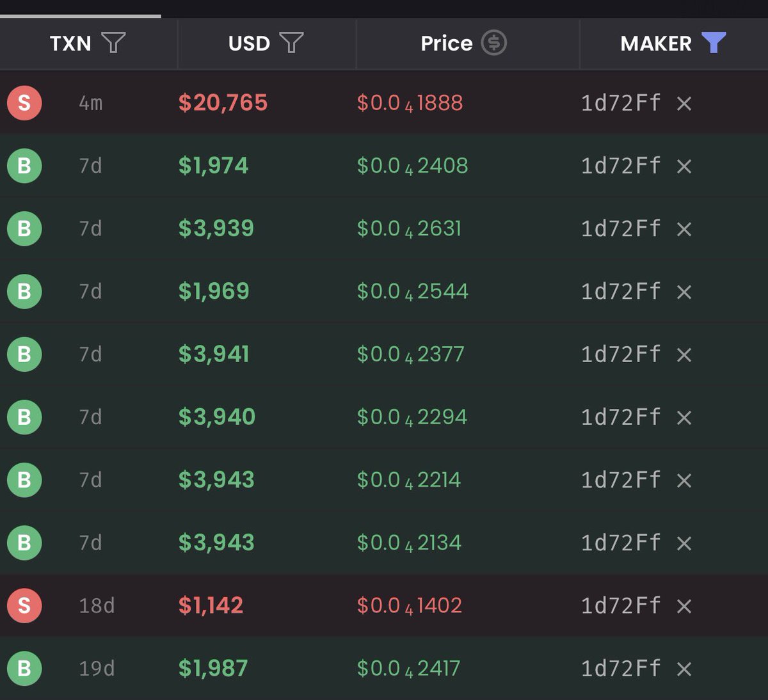Click the price $0.0₄2544
The height and width of the screenshot is (700, 768).
[412, 291]
